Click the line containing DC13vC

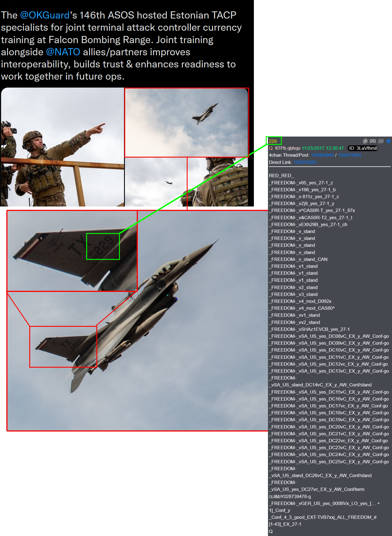329,371
